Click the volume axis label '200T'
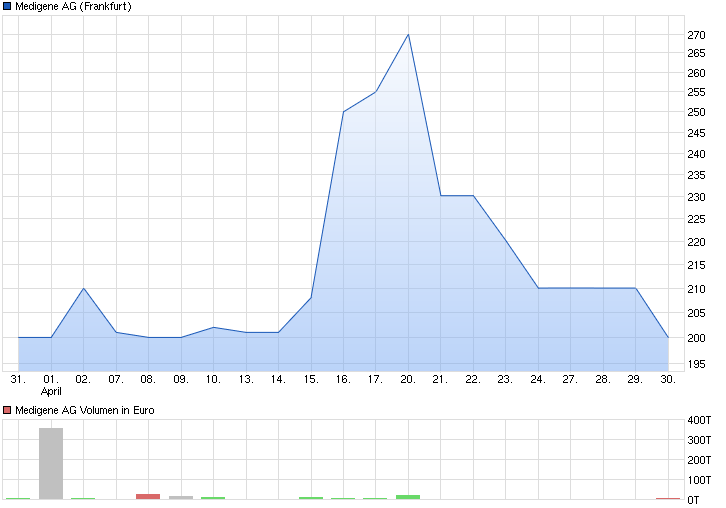The width and height of the screenshot is (726, 508). point(699,460)
